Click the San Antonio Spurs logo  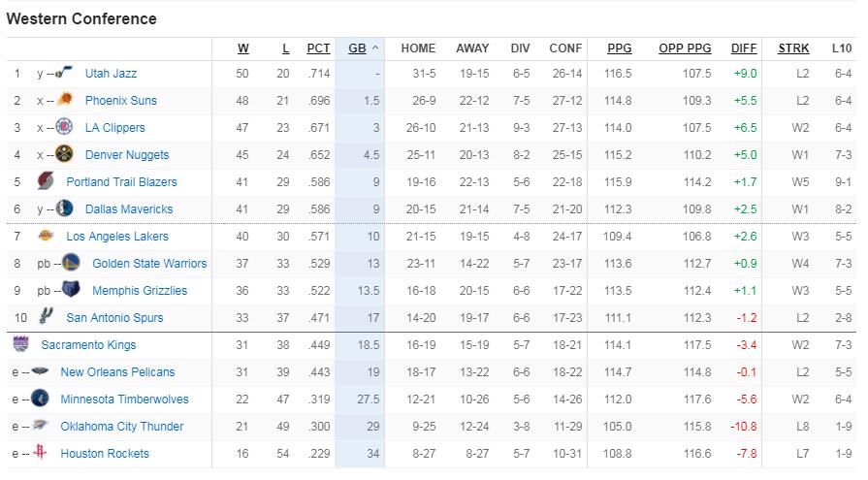(x=46, y=317)
